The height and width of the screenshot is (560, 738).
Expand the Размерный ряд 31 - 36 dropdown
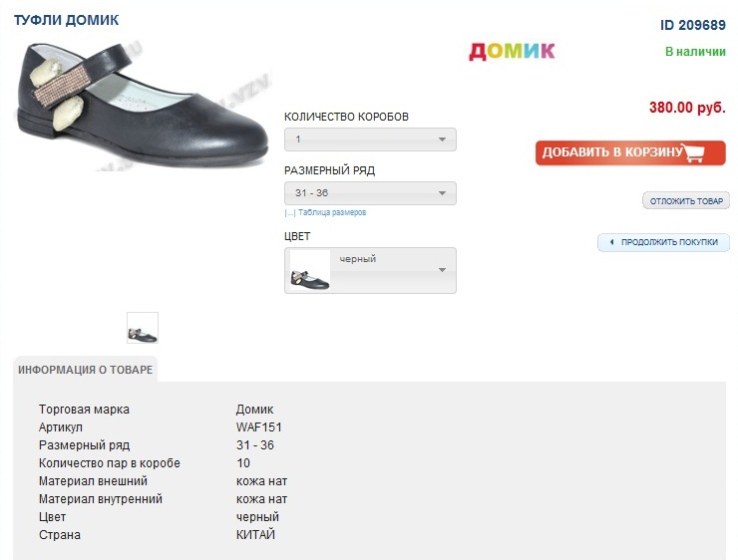point(370,193)
